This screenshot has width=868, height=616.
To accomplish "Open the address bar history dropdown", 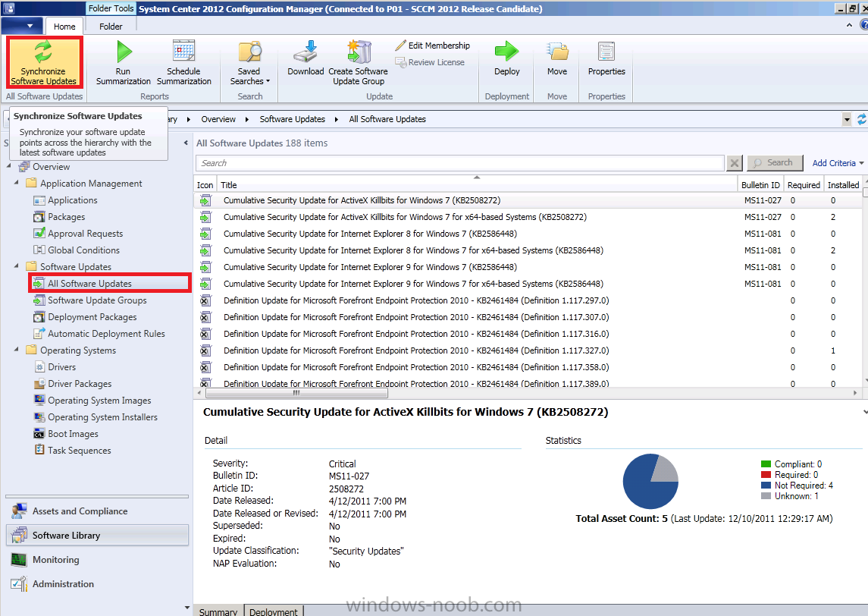I will point(847,119).
